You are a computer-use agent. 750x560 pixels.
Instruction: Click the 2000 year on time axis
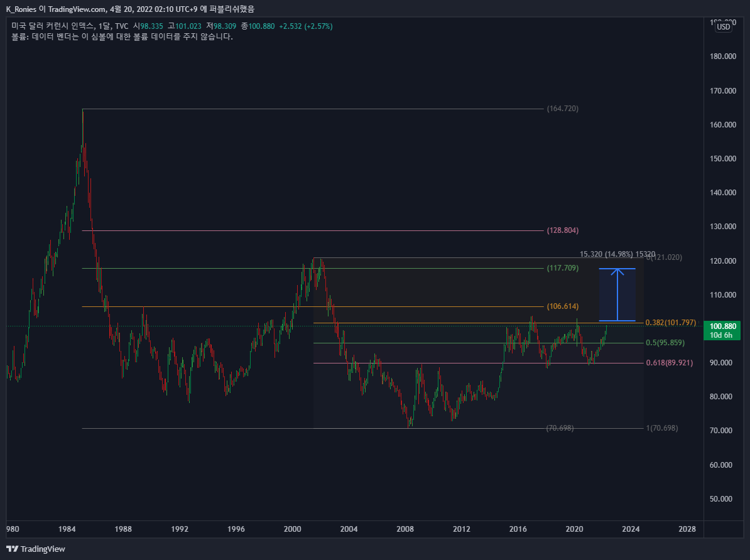292,529
